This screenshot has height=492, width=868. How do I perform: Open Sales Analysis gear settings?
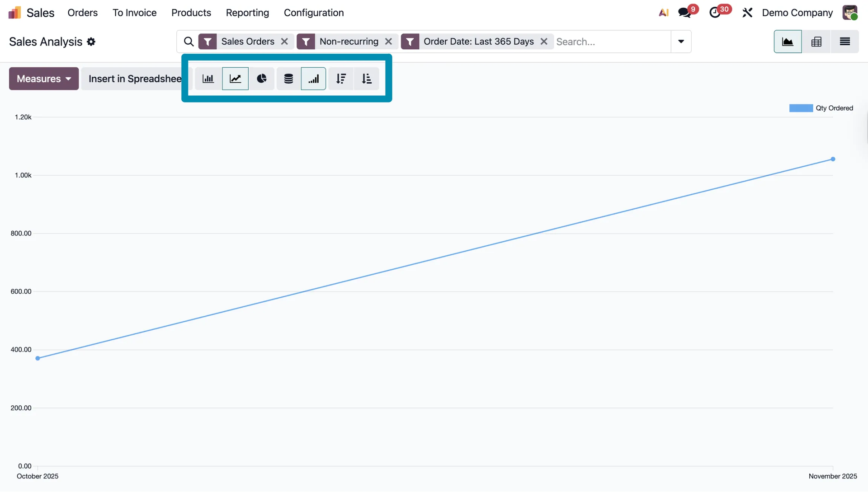click(x=91, y=42)
